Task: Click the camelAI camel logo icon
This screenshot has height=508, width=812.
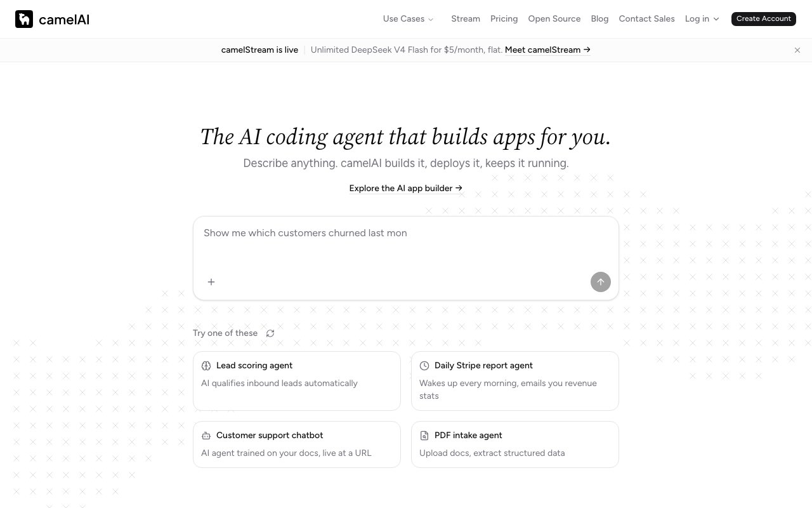Action: point(24,19)
